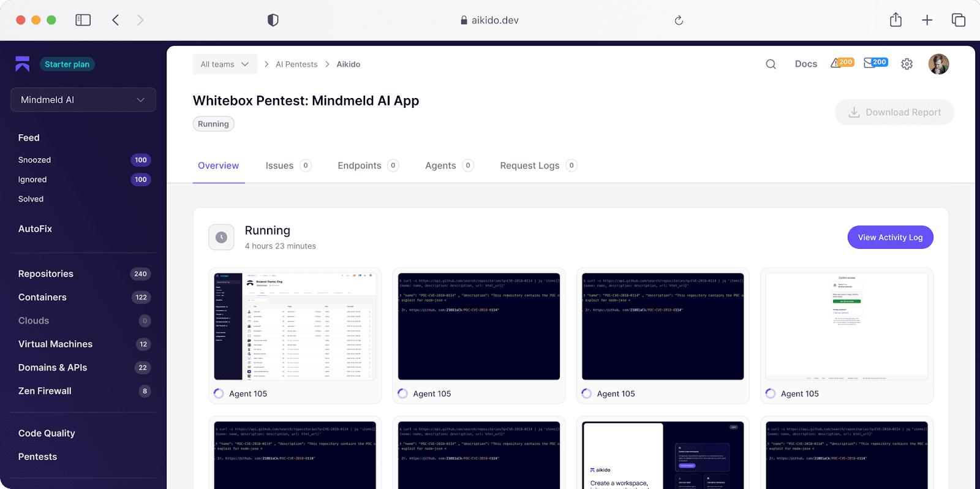980x489 pixels.
Task: Open the first Agent 105 dashboard thumbnail
Action: coord(295,327)
